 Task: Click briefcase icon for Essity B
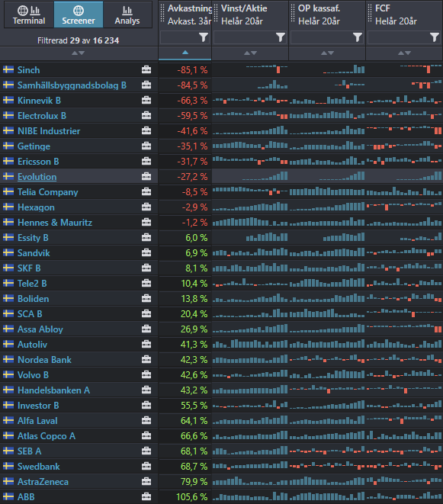coord(146,237)
